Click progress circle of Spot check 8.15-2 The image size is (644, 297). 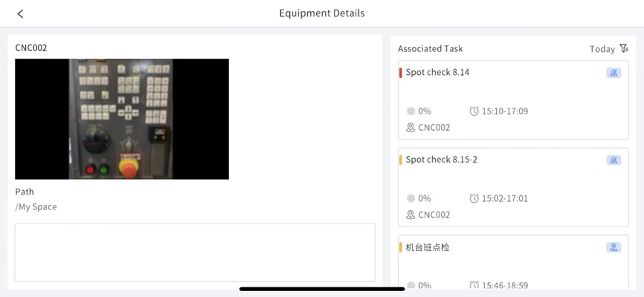pos(410,198)
